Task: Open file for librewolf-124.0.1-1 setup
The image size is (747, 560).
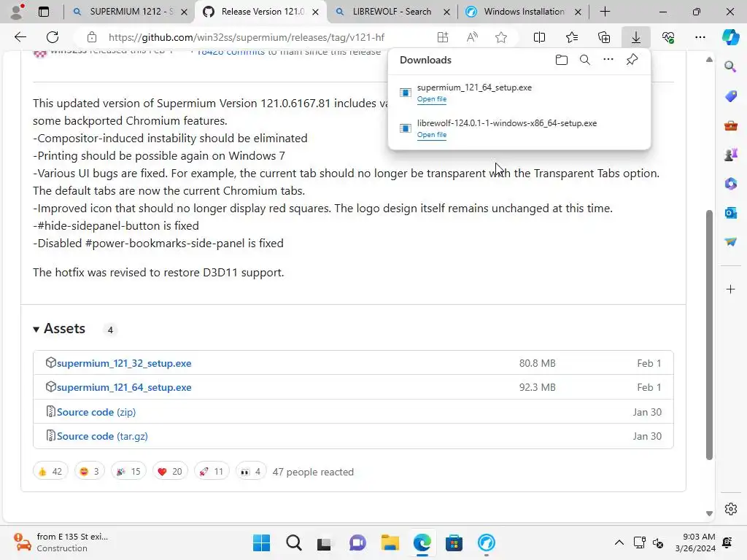Action: pyautogui.click(x=432, y=135)
